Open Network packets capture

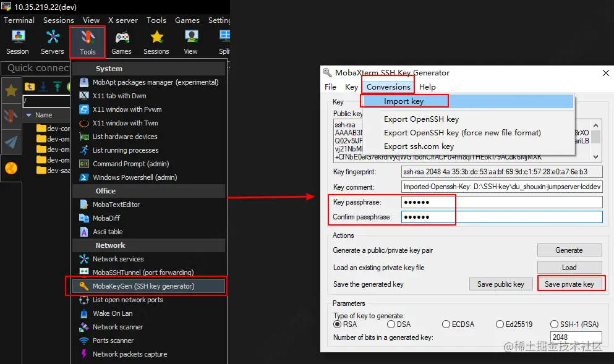(x=149, y=354)
